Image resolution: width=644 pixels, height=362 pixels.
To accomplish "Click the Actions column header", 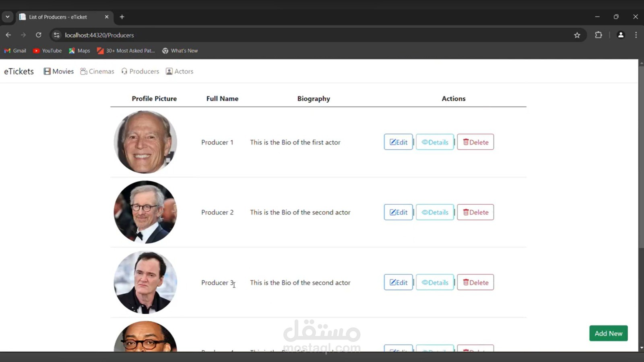I will point(454,99).
